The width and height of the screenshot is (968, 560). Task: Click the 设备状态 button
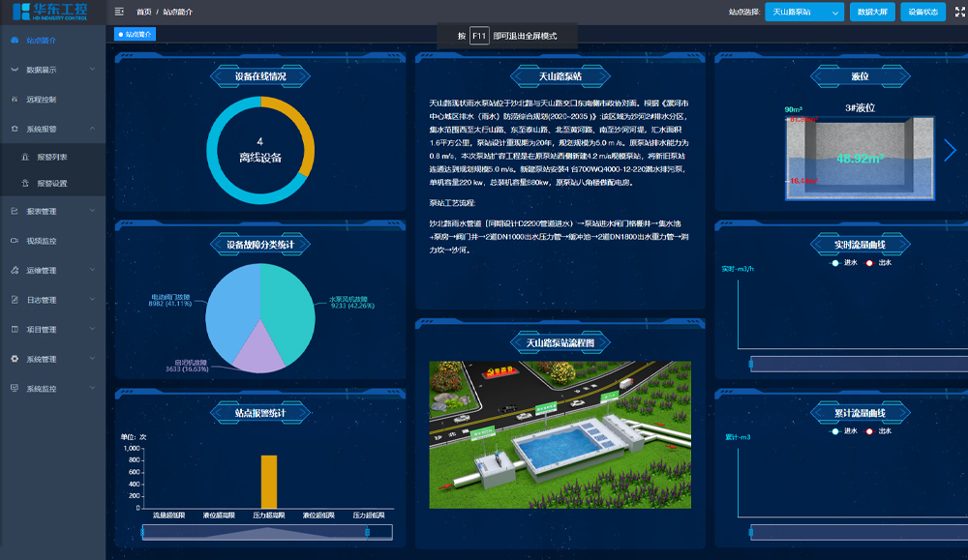pos(923,13)
